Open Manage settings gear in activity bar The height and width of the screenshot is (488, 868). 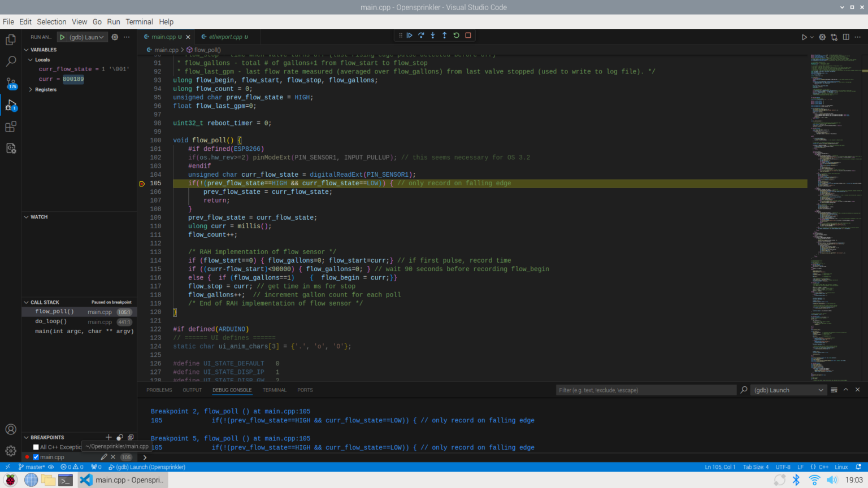coord(11,451)
